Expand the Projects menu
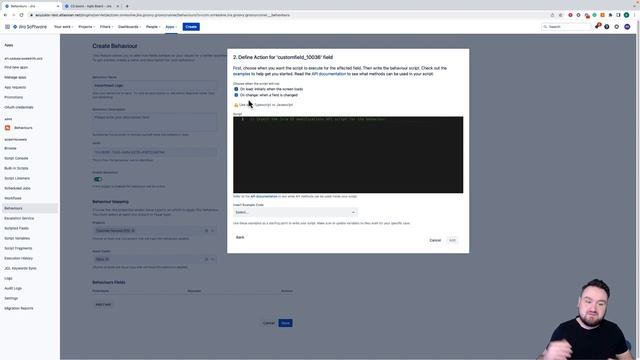Image resolution: width=640 pixels, height=360 pixels. pos(86,27)
